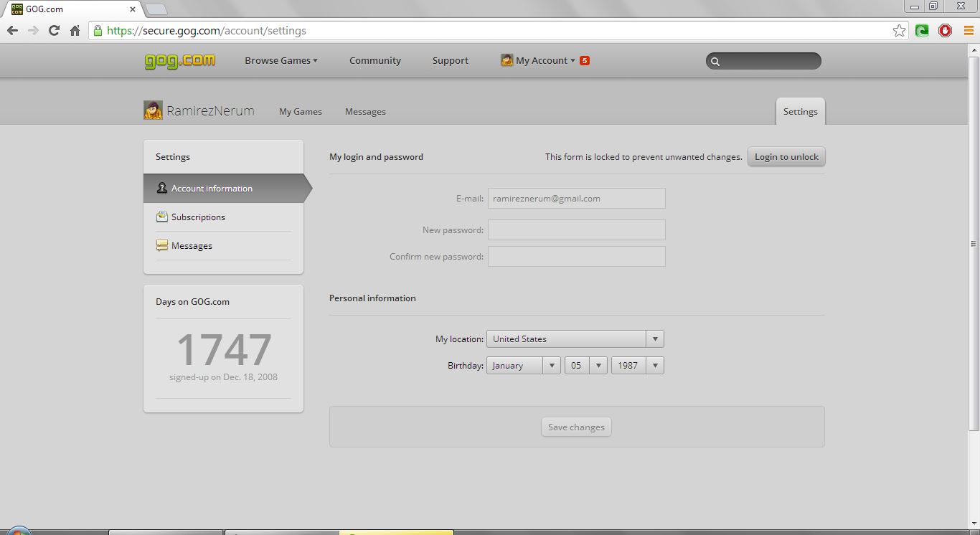Screen dimensions: 980x535
Task: Click the Personal information heading
Action: [372, 298]
